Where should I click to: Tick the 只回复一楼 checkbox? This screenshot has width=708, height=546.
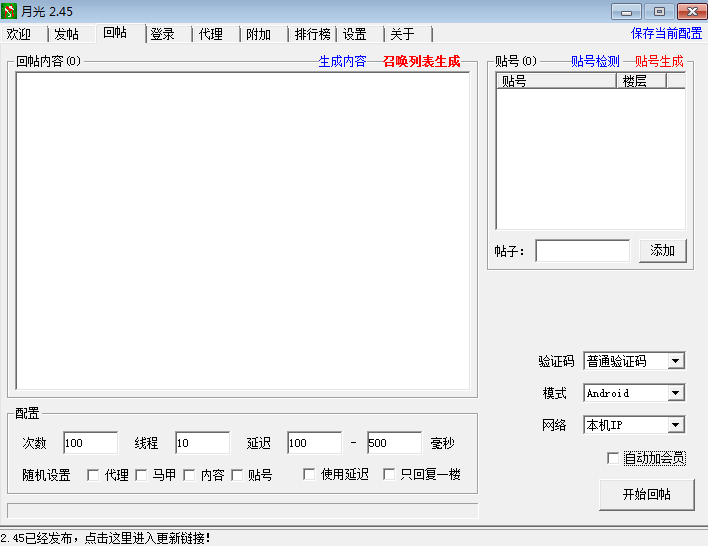(389, 475)
